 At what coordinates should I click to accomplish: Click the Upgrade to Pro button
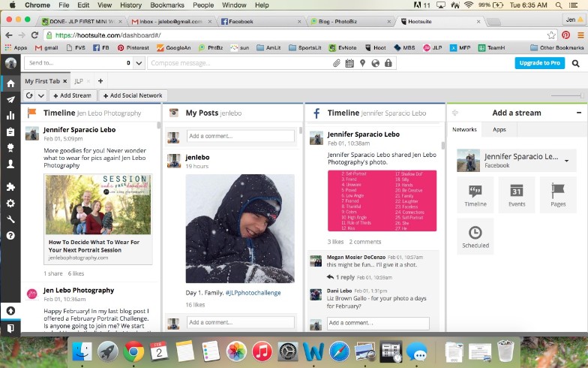540,63
